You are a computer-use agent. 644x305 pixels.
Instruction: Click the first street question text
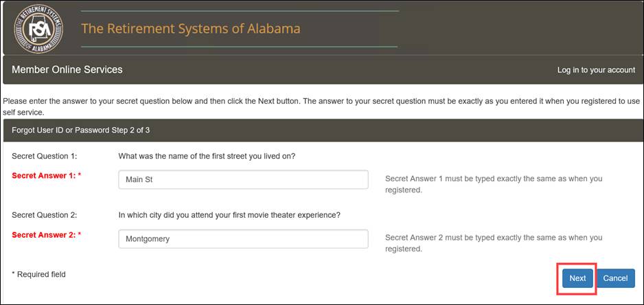tap(207, 156)
